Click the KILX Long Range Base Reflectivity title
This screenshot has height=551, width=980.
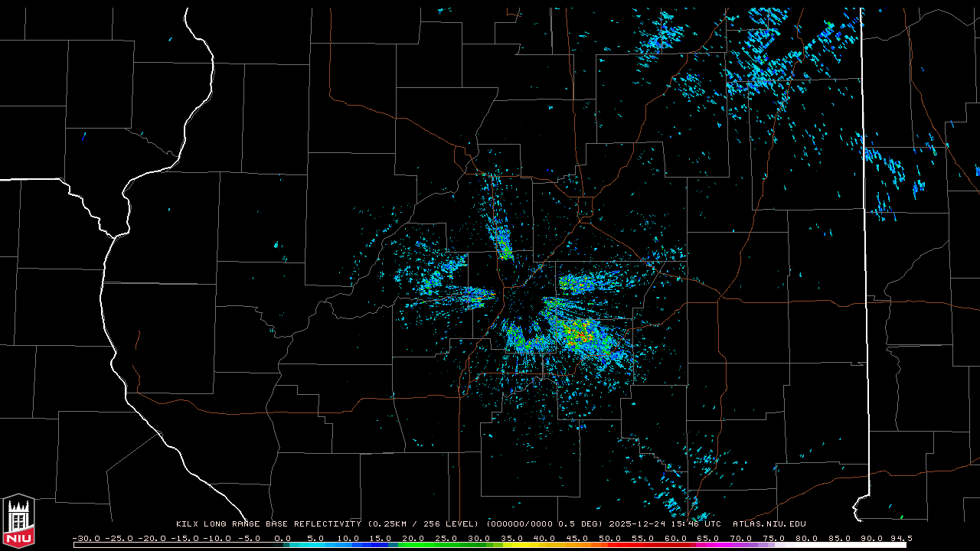[x=268, y=524]
